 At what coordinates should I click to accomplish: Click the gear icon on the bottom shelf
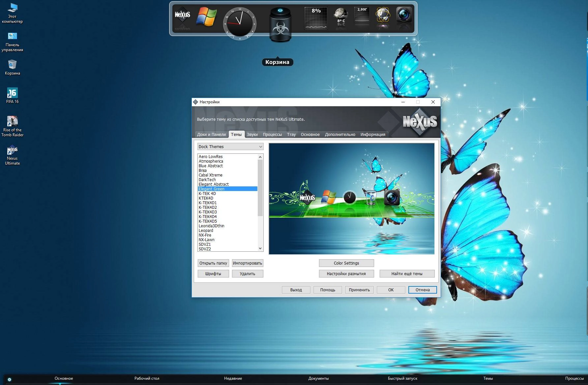pyautogui.click(x=9, y=379)
